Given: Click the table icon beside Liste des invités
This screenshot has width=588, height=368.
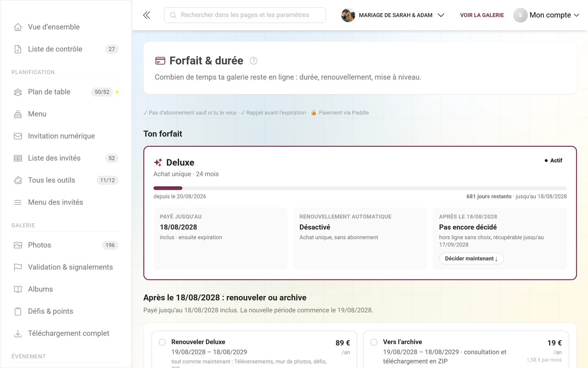Looking at the screenshot, I should pos(18,158).
